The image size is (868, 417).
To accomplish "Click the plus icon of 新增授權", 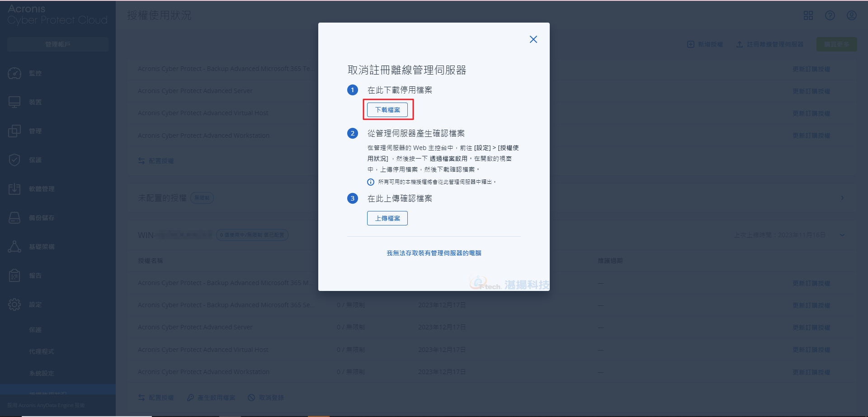I will (691, 44).
